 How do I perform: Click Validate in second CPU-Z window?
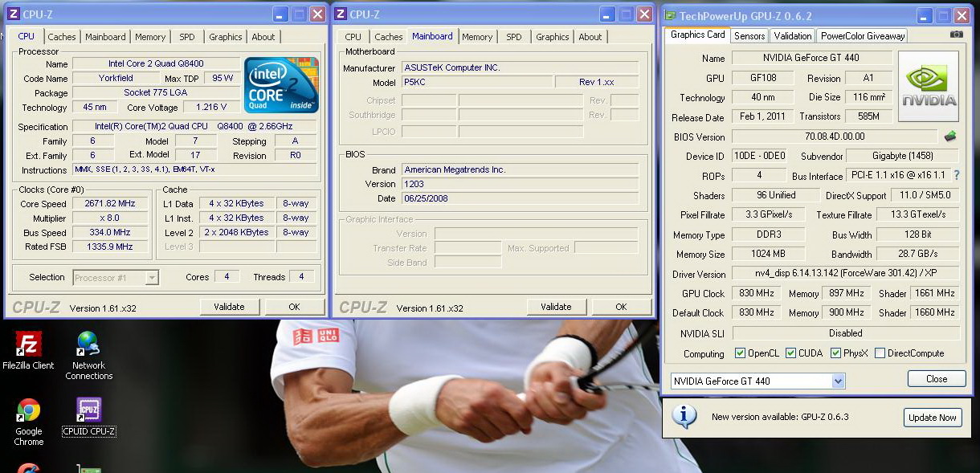click(556, 307)
